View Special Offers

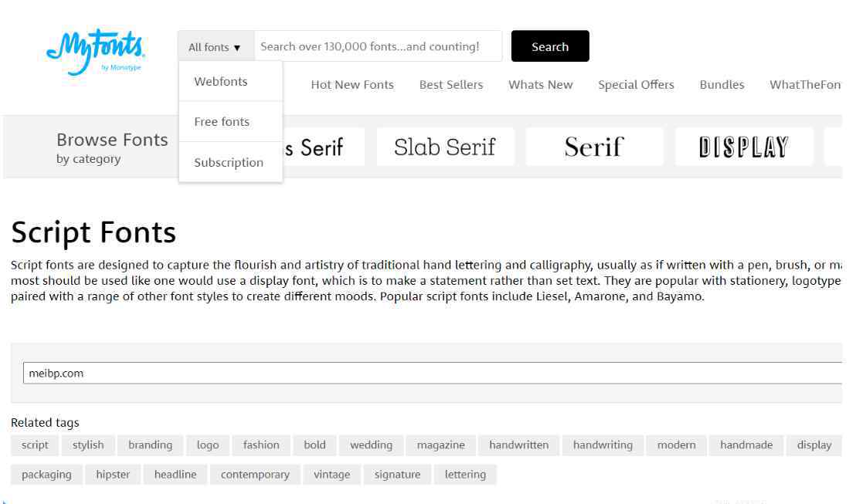click(x=636, y=85)
